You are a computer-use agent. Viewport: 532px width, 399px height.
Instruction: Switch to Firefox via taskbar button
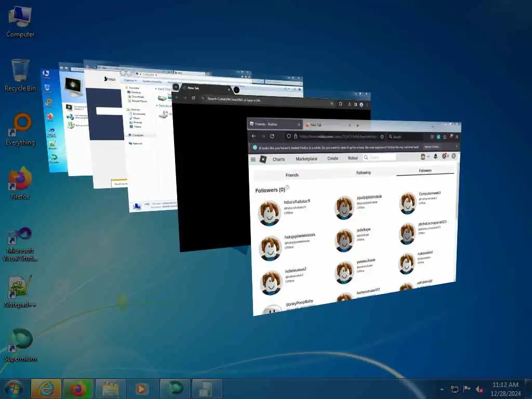click(78, 389)
